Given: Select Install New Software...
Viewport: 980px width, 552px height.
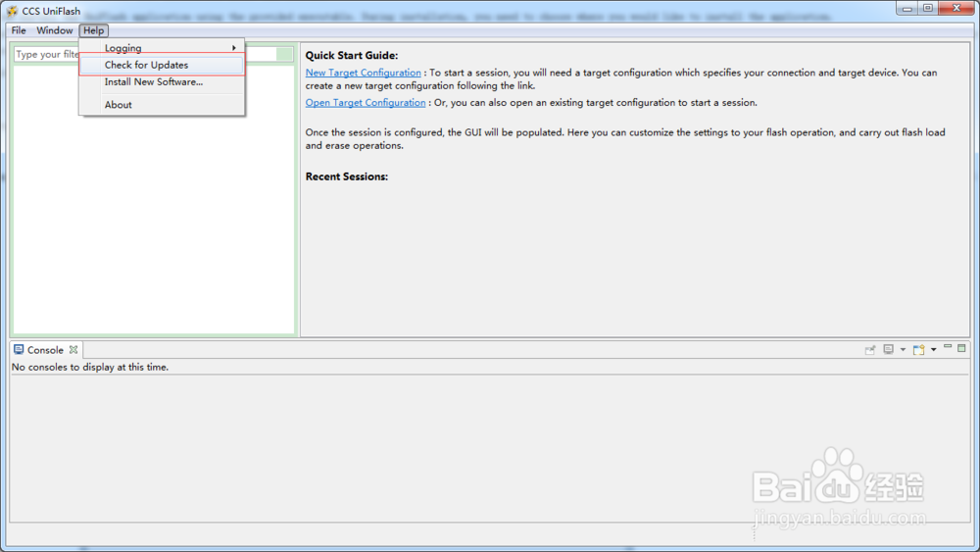Looking at the screenshot, I should pos(162,82).
